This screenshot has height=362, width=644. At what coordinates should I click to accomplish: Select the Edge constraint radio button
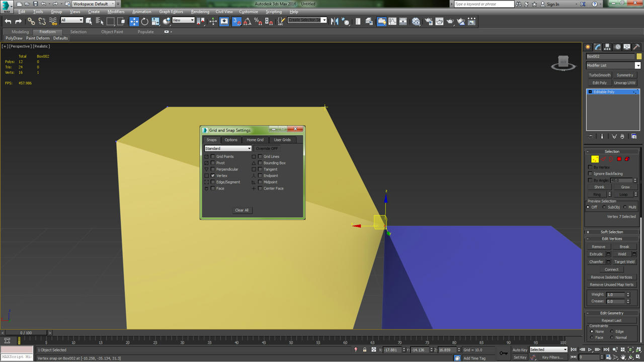pos(612,331)
